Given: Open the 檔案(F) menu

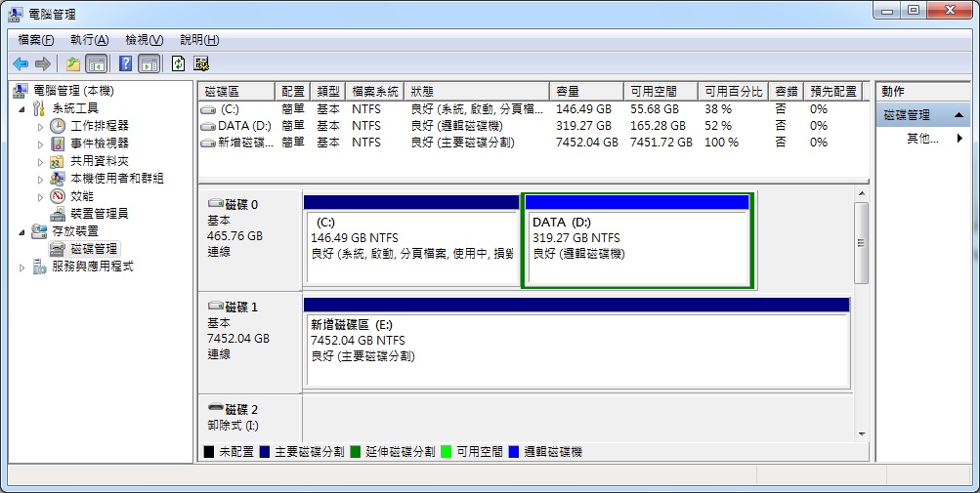Looking at the screenshot, I should [35, 40].
